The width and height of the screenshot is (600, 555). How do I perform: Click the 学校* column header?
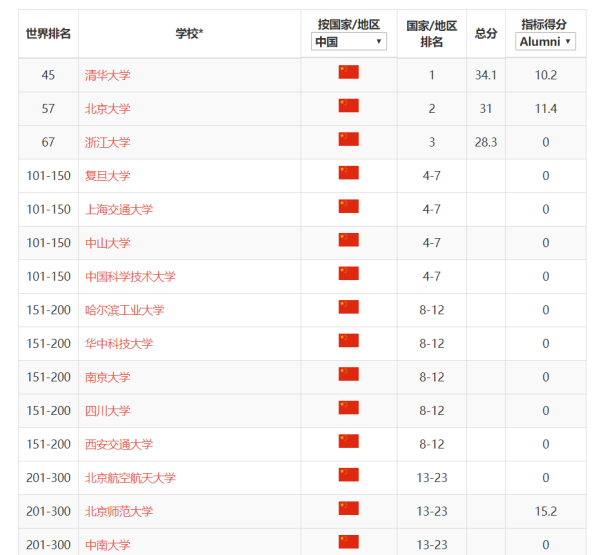(189, 34)
